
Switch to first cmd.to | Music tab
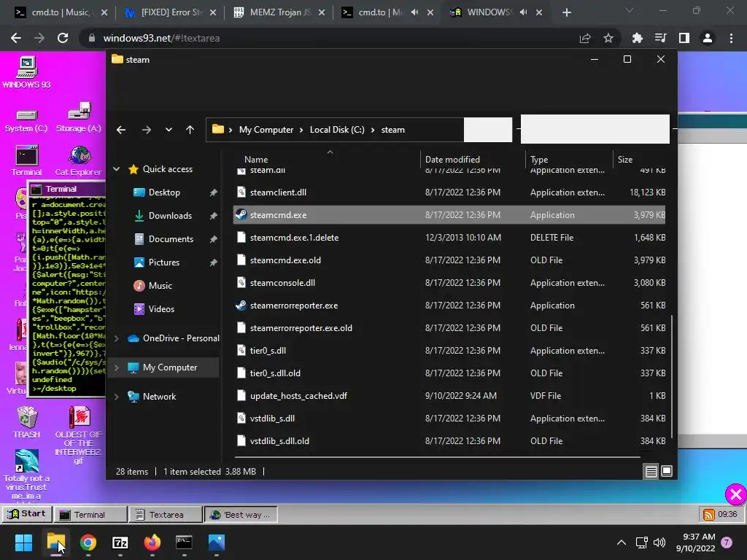[61, 12]
